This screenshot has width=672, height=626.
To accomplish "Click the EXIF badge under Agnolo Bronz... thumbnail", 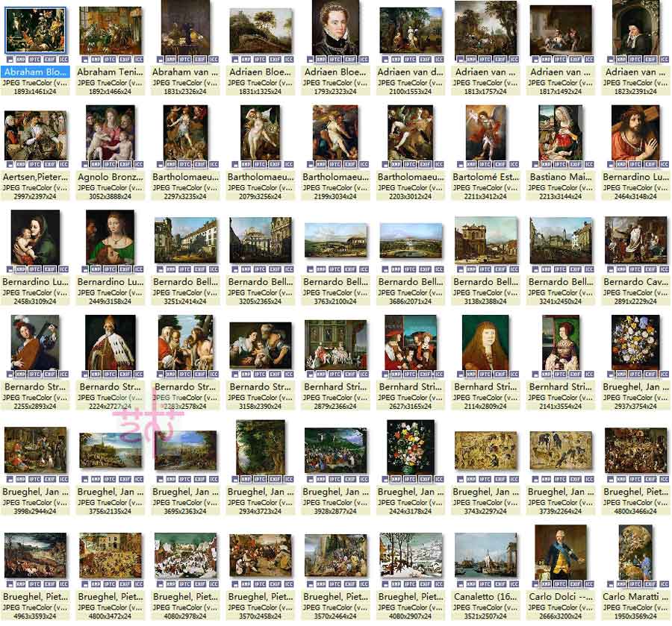I will point(125,164).
